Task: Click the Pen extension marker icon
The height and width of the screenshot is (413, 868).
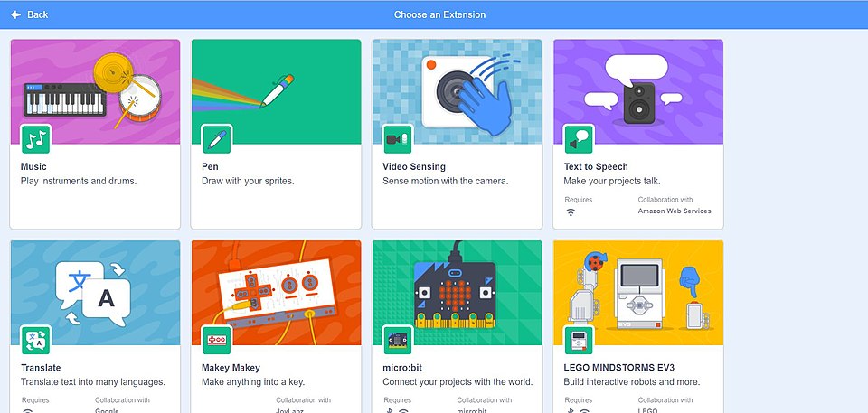Action: pyautogui.click(x=217, y=139)
